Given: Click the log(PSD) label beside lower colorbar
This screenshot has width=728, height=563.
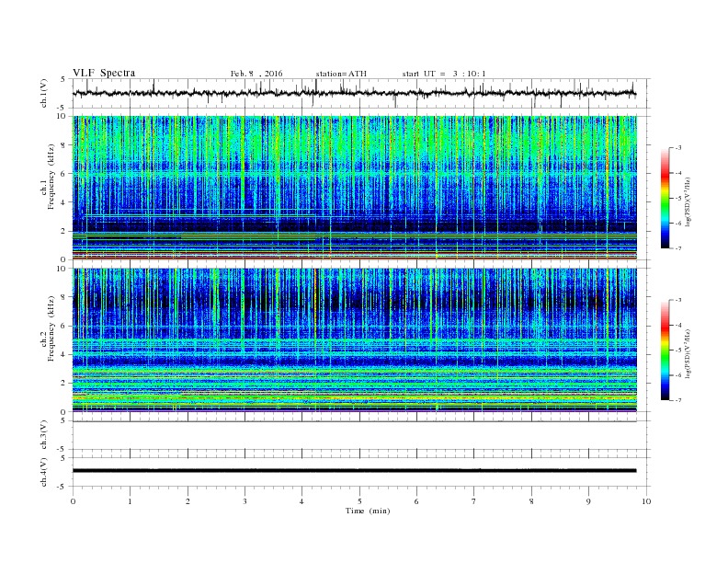Looking at the screenshot, I should [x=688, y=353].
